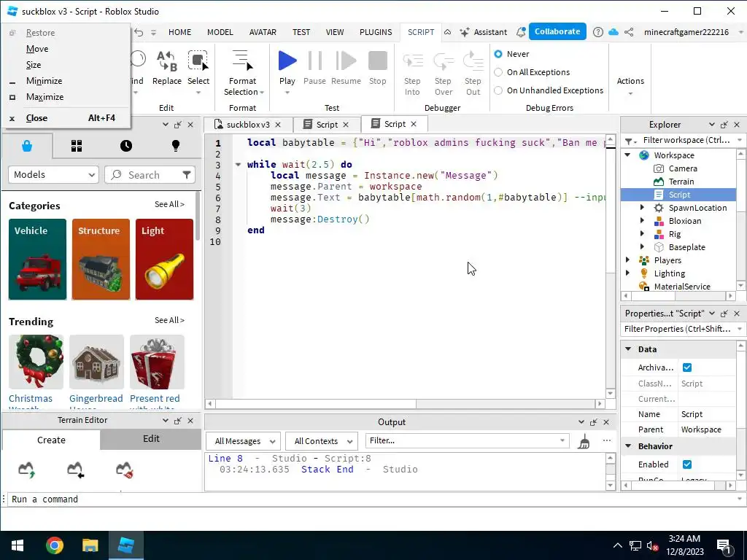Open the All Messages dropdown
Screen dimensions: 747x560
[244, 441]
